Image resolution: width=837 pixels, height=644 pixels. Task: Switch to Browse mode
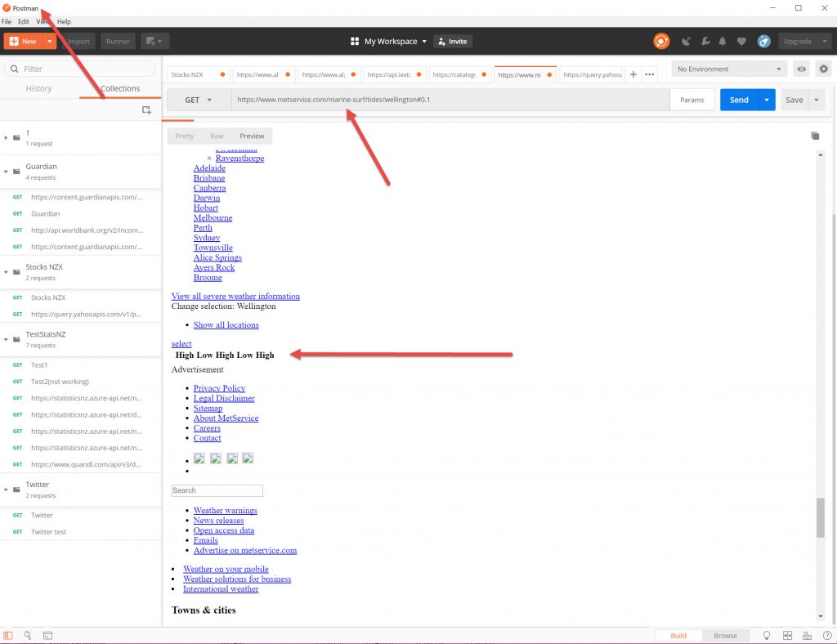(725, 635)
